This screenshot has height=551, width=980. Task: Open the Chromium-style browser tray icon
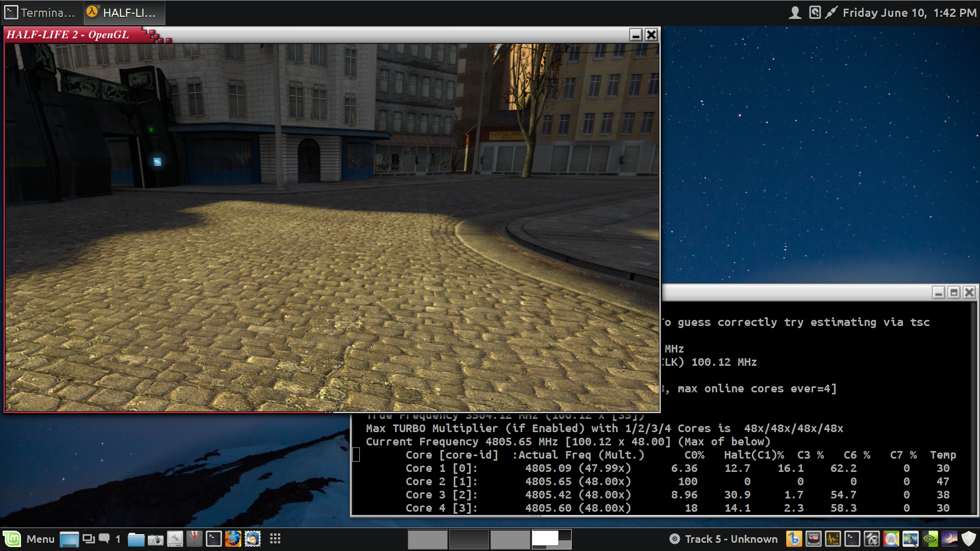tap(891, 539)
